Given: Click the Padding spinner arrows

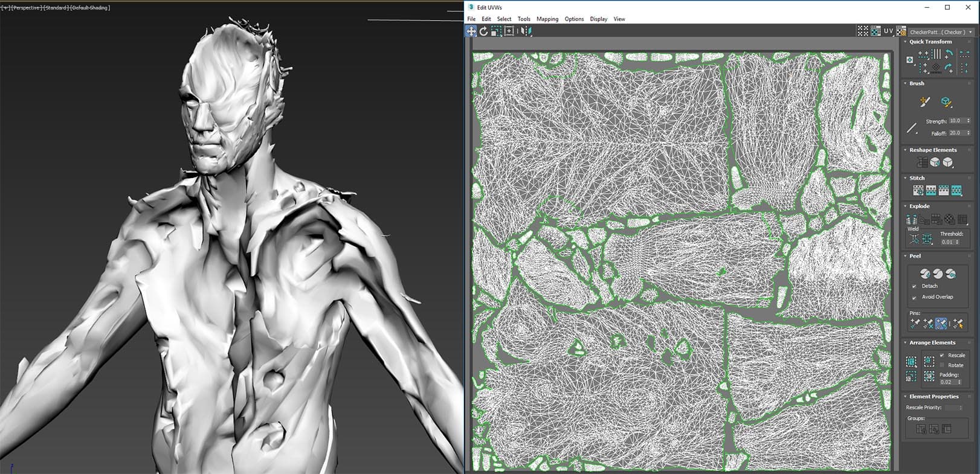Looking at the screenshot, I should [x=959, y=382].
